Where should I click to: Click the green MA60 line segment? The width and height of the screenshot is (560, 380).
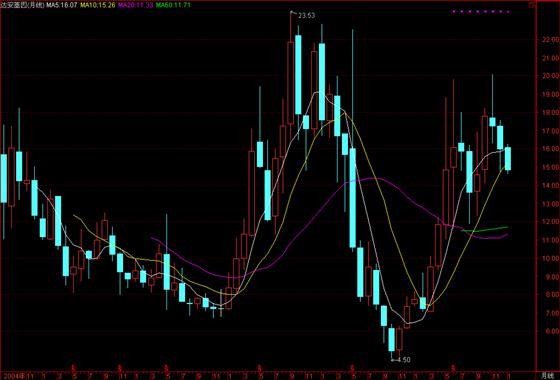coord(484,229)
